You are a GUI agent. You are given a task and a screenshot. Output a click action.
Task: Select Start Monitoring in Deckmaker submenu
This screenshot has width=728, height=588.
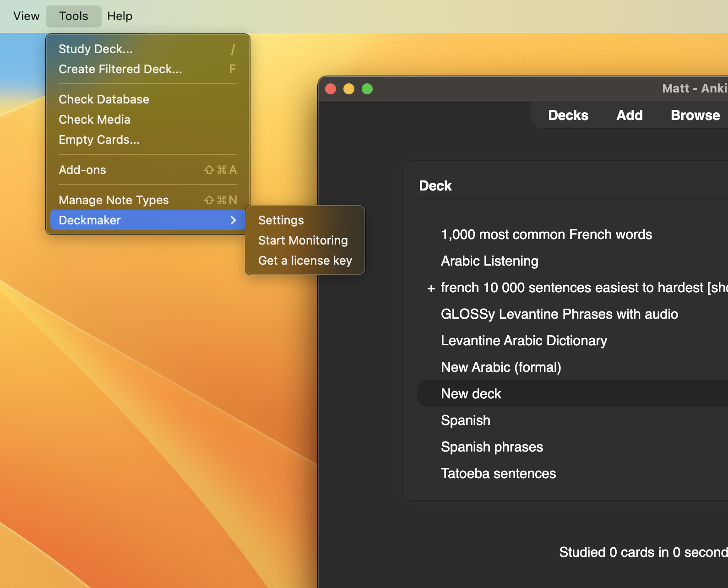(x=303, y=240)
